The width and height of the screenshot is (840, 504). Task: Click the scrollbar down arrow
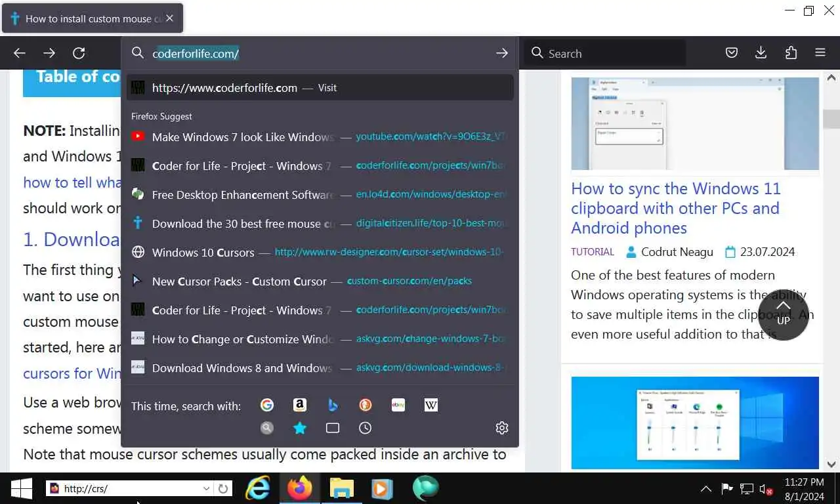(831, 464)
